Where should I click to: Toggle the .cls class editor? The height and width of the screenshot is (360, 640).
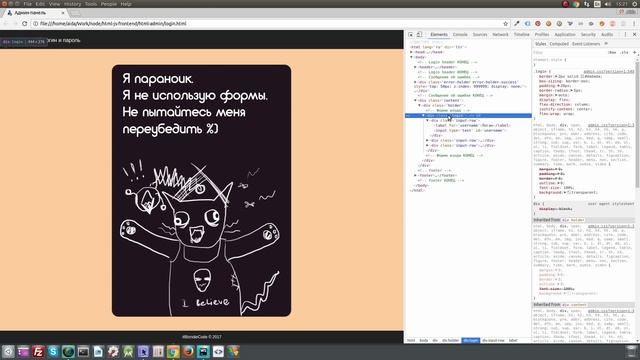(x=624, y=53)
